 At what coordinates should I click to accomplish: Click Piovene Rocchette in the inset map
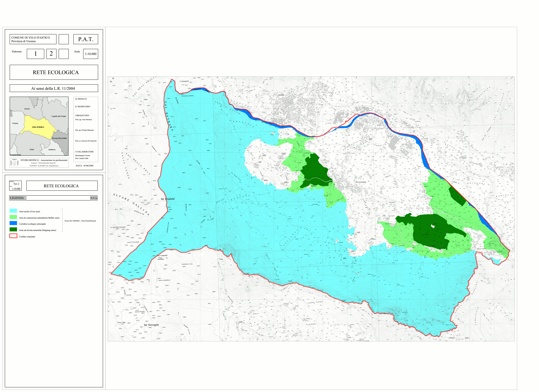point(59,138)
